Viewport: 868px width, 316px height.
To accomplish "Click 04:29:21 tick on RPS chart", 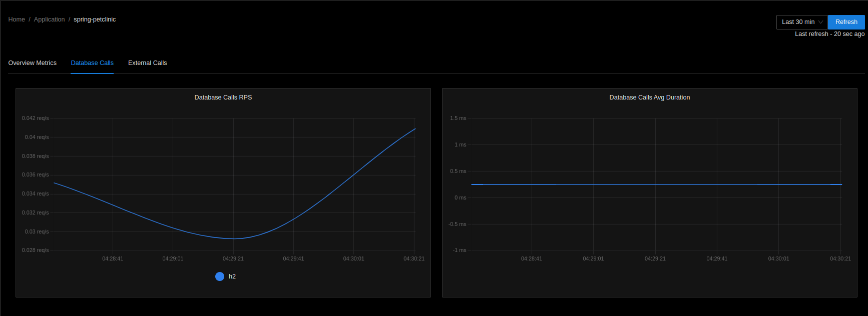I will tap(233, 259).
